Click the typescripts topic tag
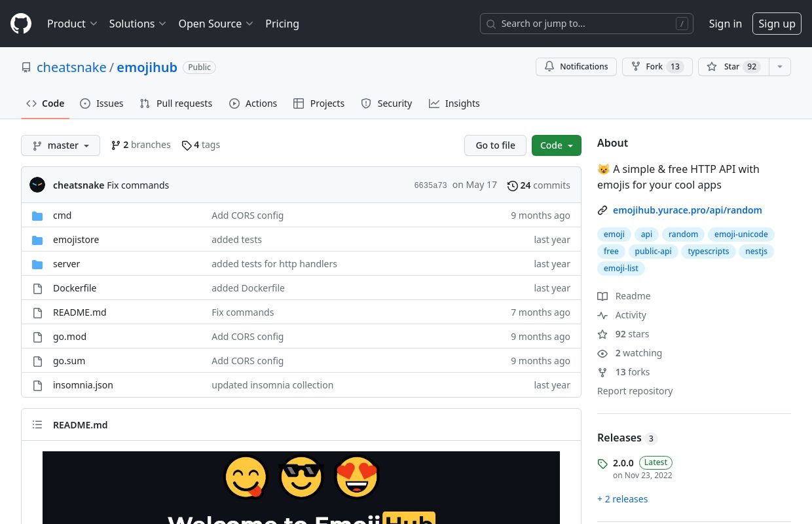The image size is (812, 524). click(709, 252)
